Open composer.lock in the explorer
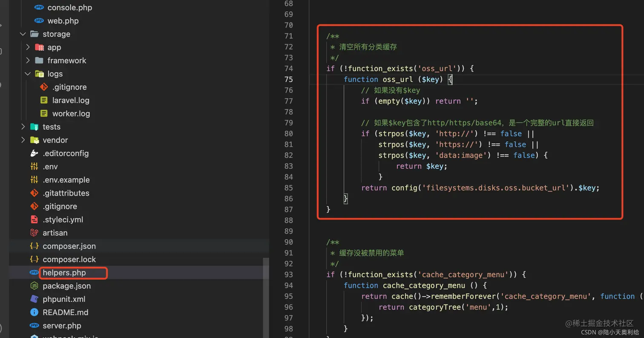The height and width of the screenshot is (338, 644). click(x=69, y=259)
